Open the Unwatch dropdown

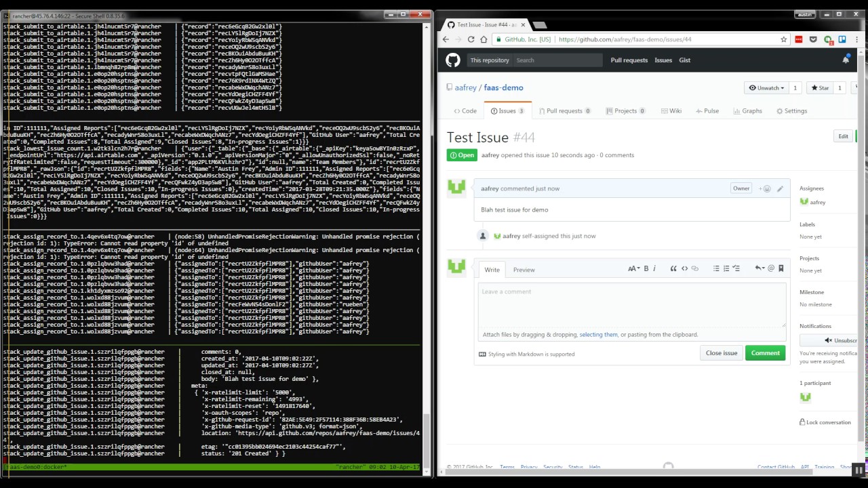pyautogui.click(x=766, y=88)
